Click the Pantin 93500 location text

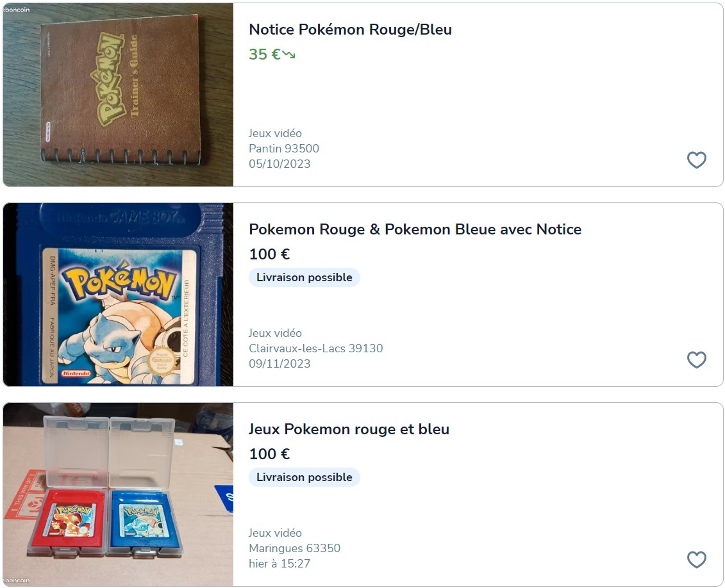[284, 148]
